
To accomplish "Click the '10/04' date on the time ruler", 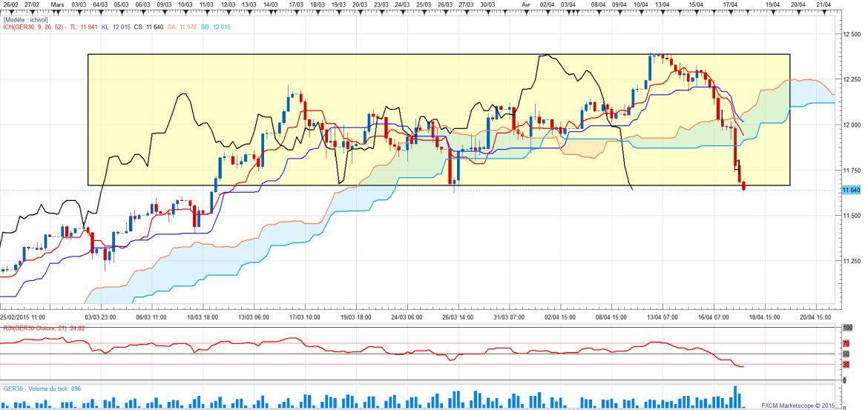I will [641, 4].
